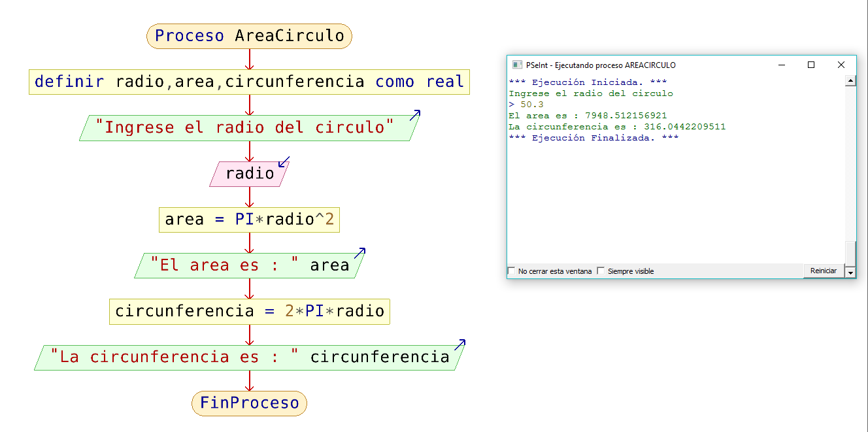Enable the "Siempre visible" checkbox
Viewport: 868px width, 432px height.
point(601,270)
